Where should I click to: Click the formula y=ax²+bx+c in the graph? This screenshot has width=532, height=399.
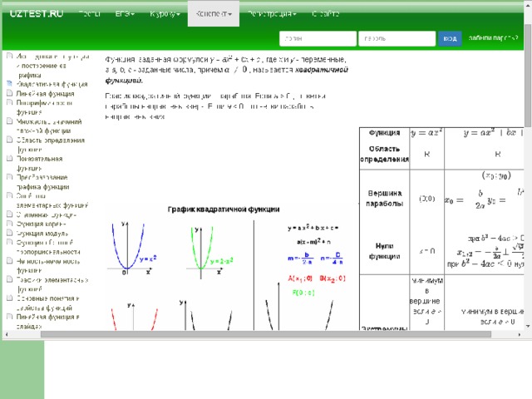click(x=313, y=228)
